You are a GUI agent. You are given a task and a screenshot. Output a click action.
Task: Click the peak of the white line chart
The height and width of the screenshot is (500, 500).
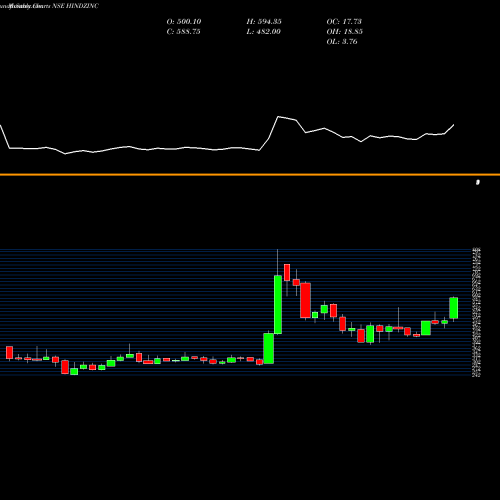click(x=278, y=117)
